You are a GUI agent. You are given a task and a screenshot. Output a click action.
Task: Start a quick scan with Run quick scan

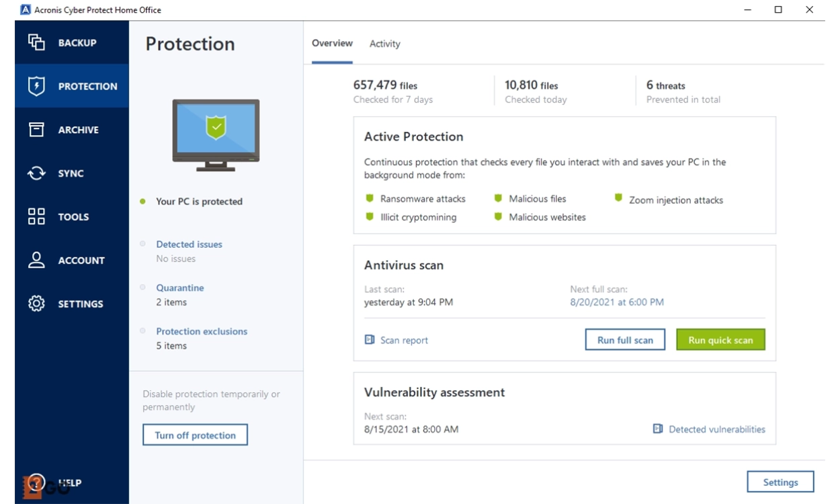click(720, 340)
